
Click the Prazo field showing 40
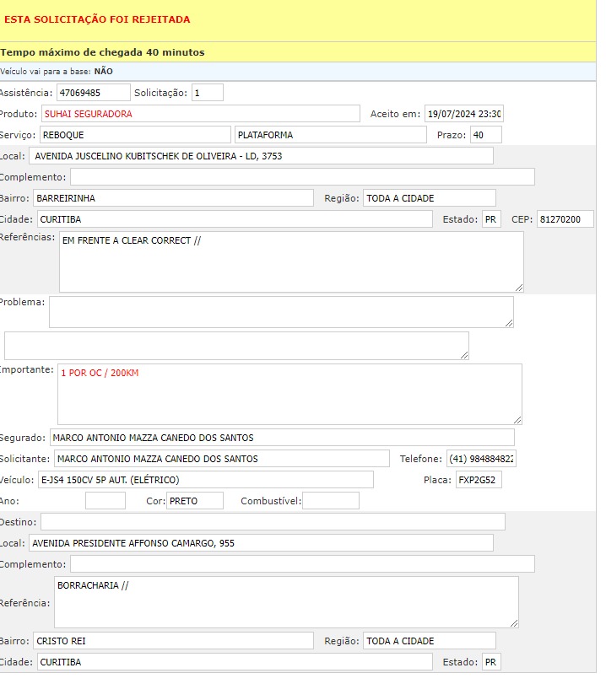click(x=485, y=135)
